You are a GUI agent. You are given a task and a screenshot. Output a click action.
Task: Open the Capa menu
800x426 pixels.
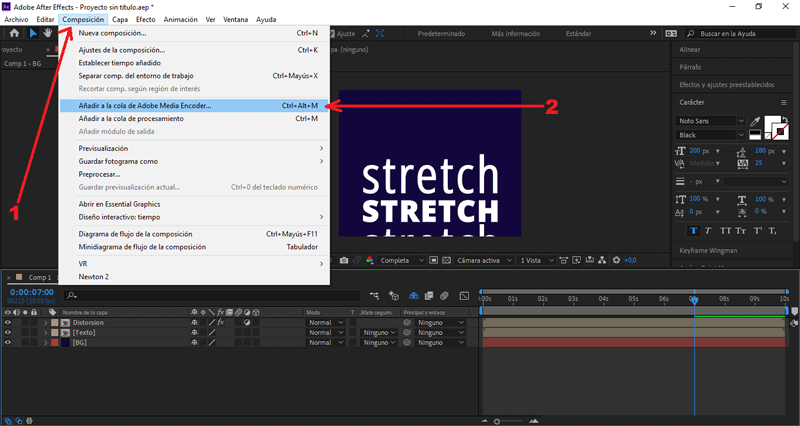point(120,19)
